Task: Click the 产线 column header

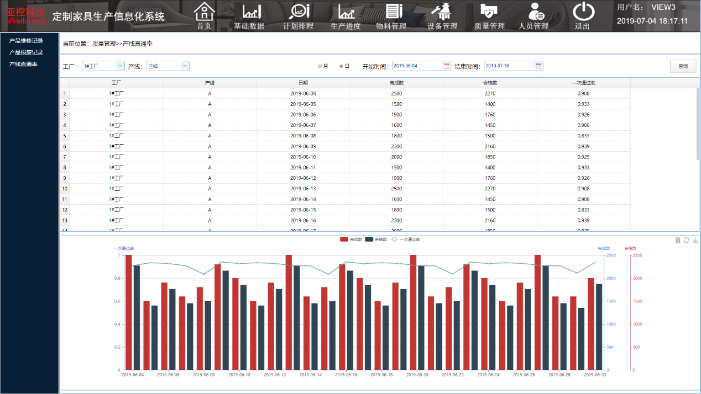Action: pos(210,83)
